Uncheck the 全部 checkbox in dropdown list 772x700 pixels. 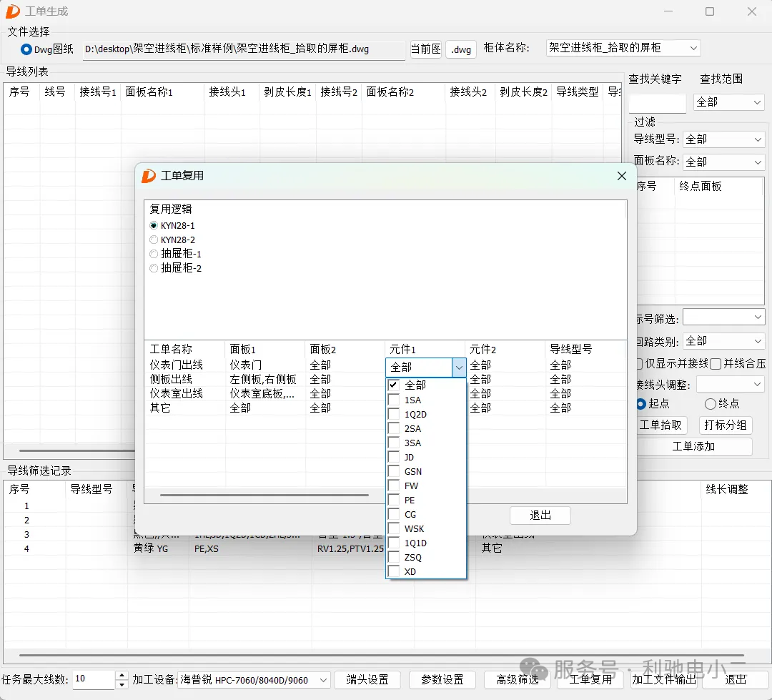coord(393,385)
